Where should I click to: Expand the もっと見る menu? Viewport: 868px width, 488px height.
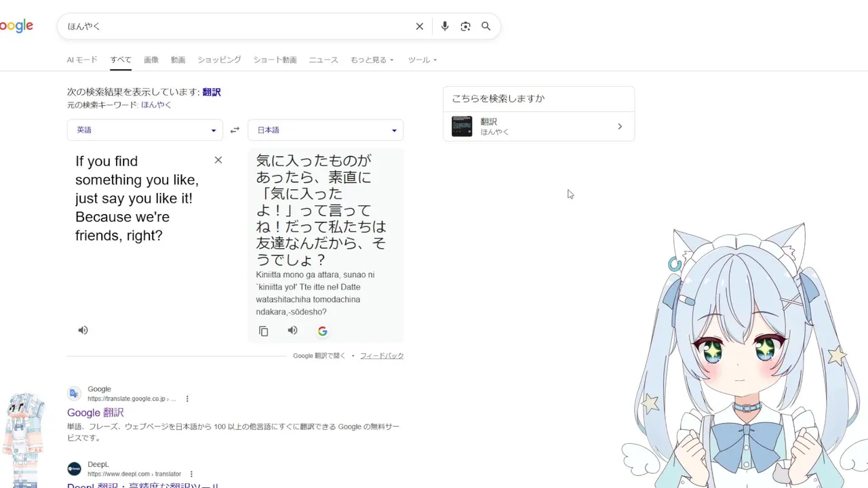coord(372,60)
